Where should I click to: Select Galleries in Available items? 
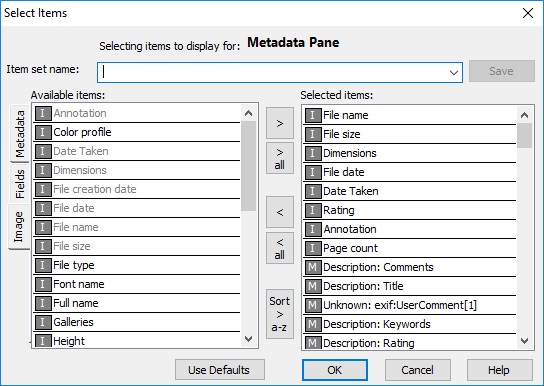(137, 322)
